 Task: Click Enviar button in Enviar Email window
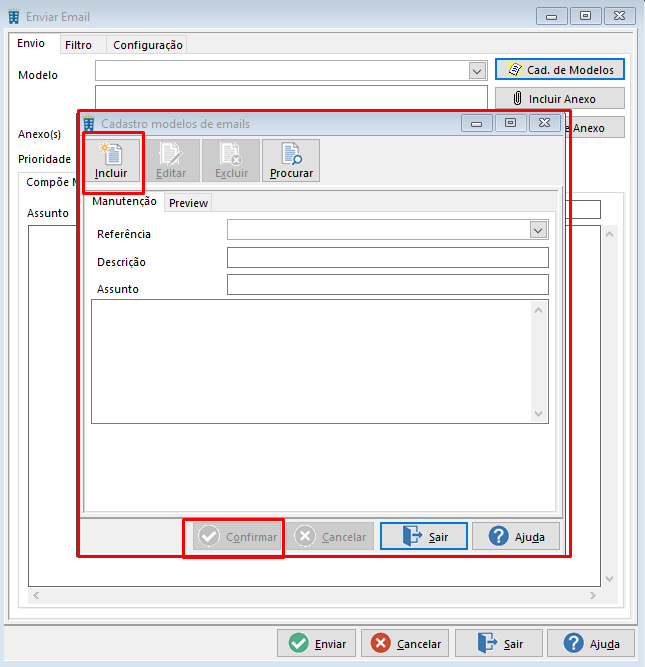tap(317, 644)
